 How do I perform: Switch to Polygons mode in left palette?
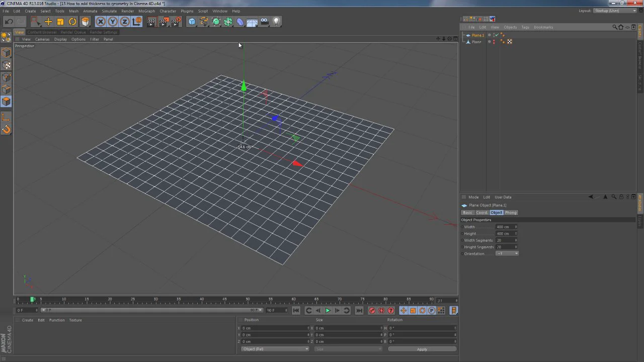(x=7, y=101)
